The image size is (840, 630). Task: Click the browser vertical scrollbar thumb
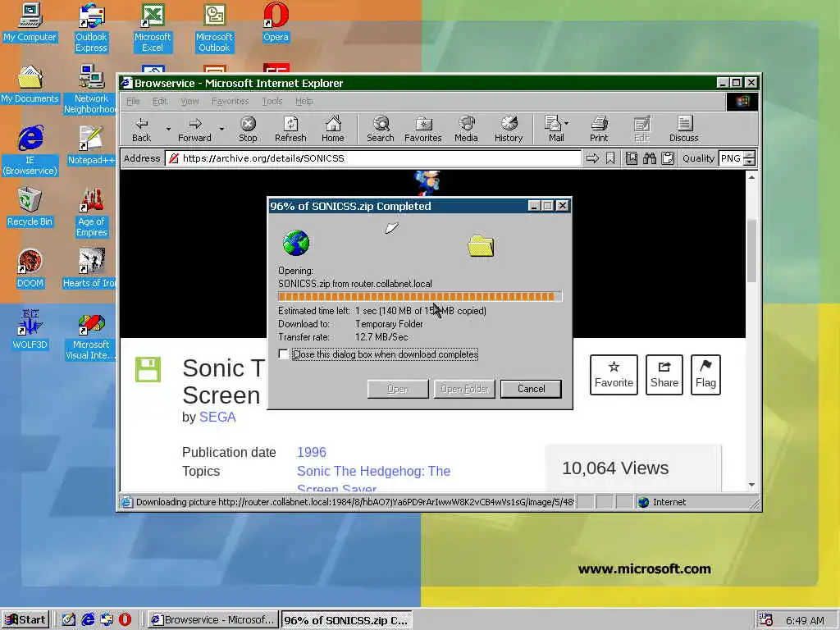tap(751, 251)
